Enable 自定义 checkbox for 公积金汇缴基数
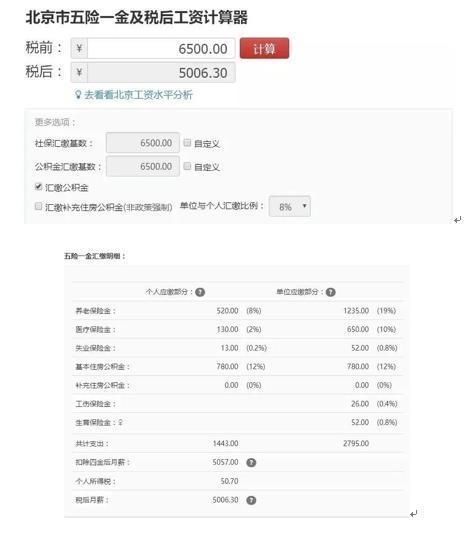The image size is (468, 544). [187, 166]
